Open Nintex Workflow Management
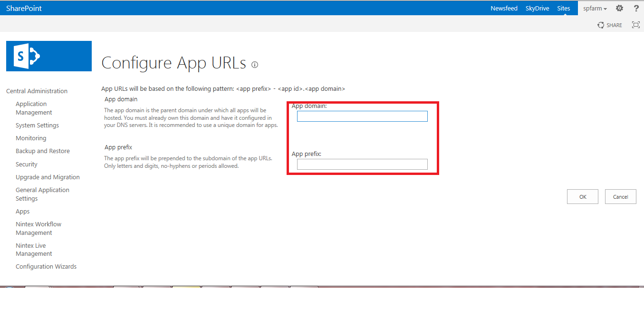644x310 pixels. pyautogui.click(x=38, y=228)
